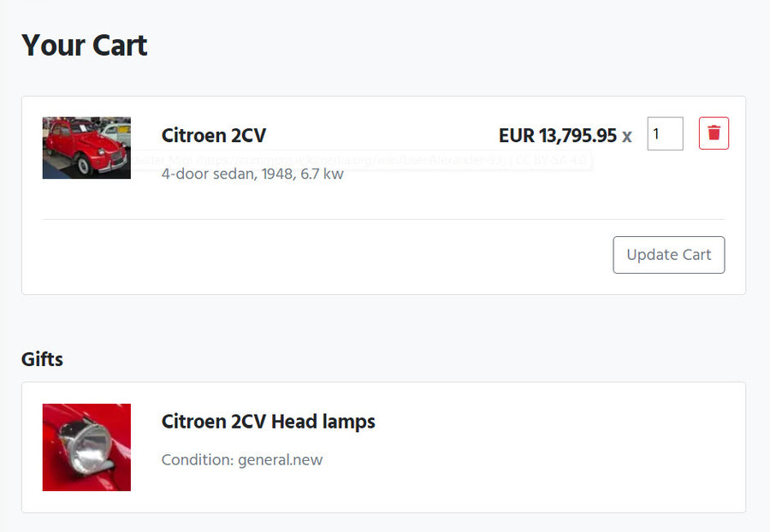Viewport: 770px width, 532px height.
Task: Click the Update Cart button
Action: coord(668,255)
